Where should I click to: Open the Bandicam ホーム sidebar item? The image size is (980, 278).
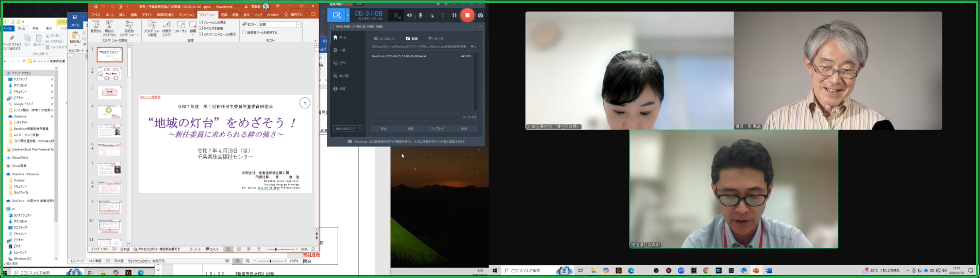coord(340,37)
